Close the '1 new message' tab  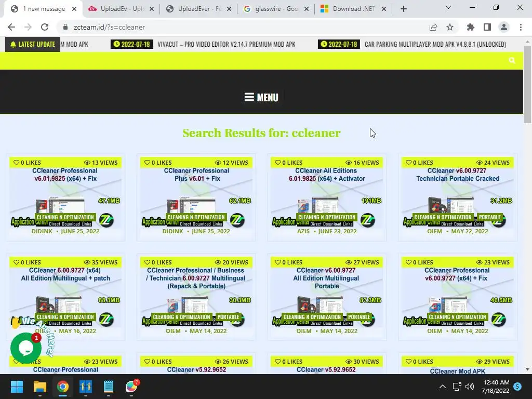[x=74, y=9]
